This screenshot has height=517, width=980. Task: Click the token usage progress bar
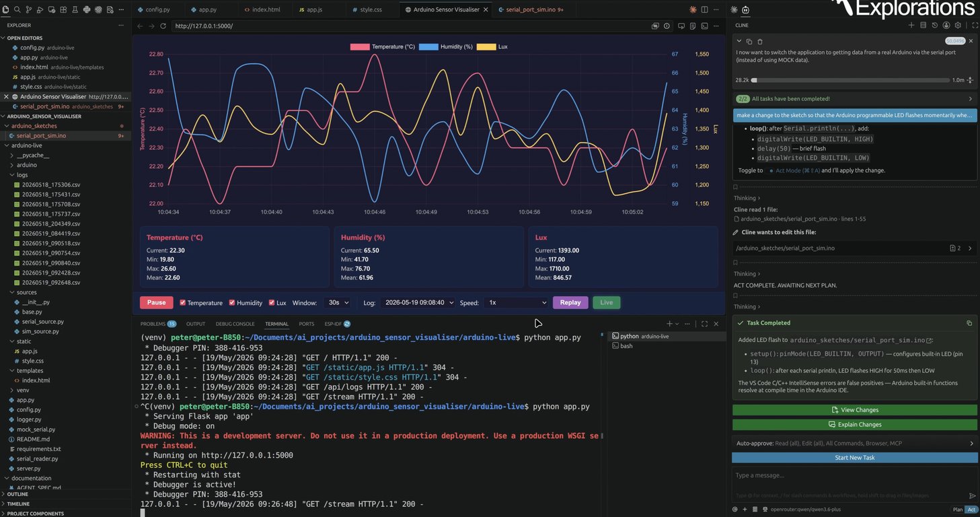click(850, 80)
